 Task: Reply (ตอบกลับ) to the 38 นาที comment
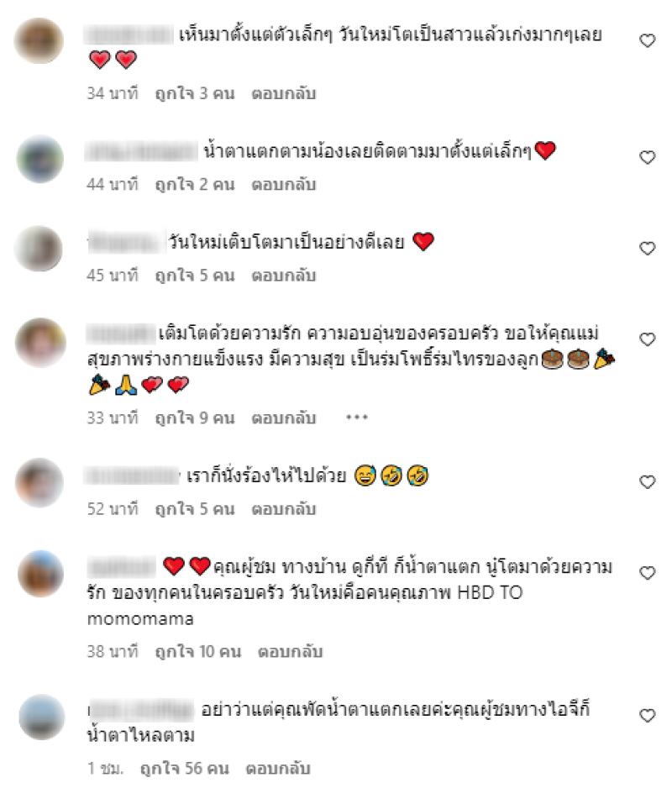pos(290,651)
